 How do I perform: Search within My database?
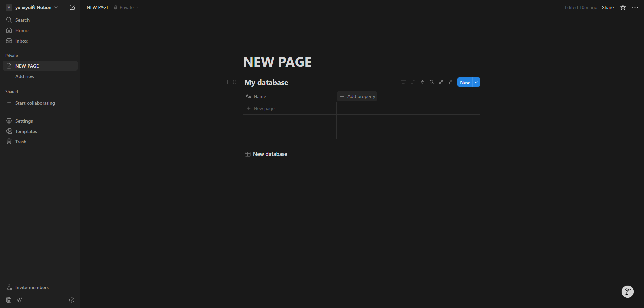(432, 82)
